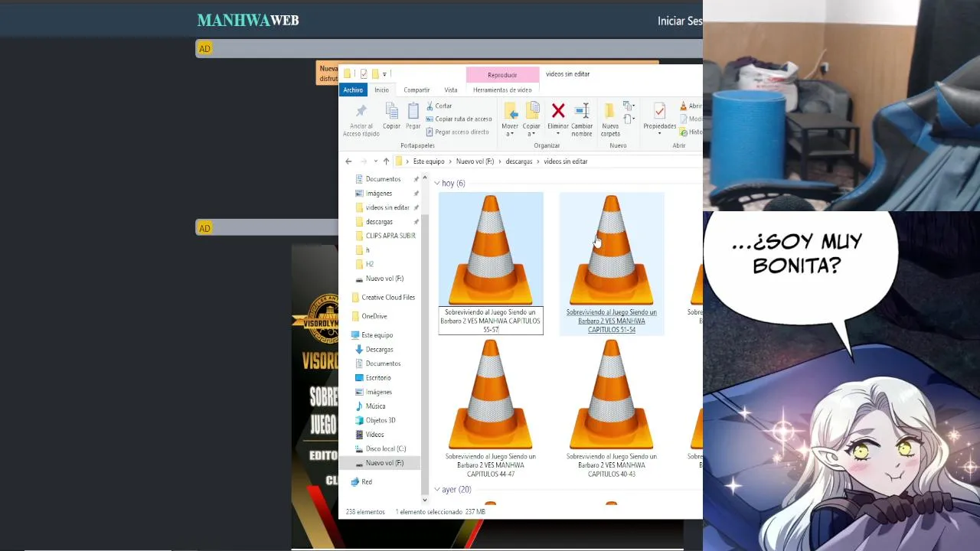
Task: Click the Copiar icon in Portapapeles
Action: click(391, 112)
